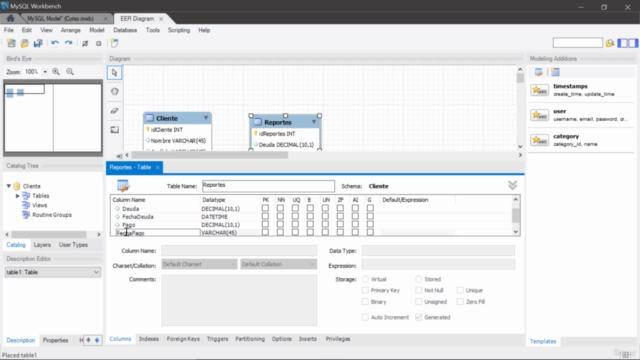The image size is (640, 360).
Task: Click first Modeling Additions toolbar icon
Action: (539, 72)
